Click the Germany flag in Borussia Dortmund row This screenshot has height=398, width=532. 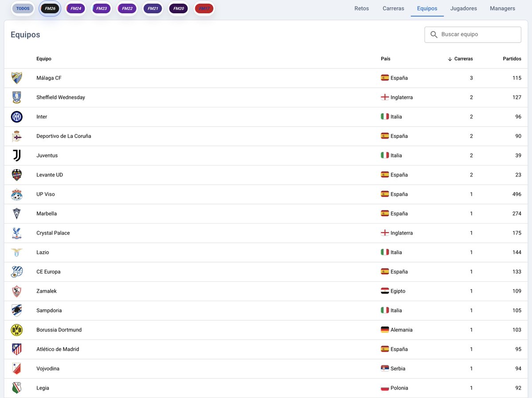click(385, 330)
